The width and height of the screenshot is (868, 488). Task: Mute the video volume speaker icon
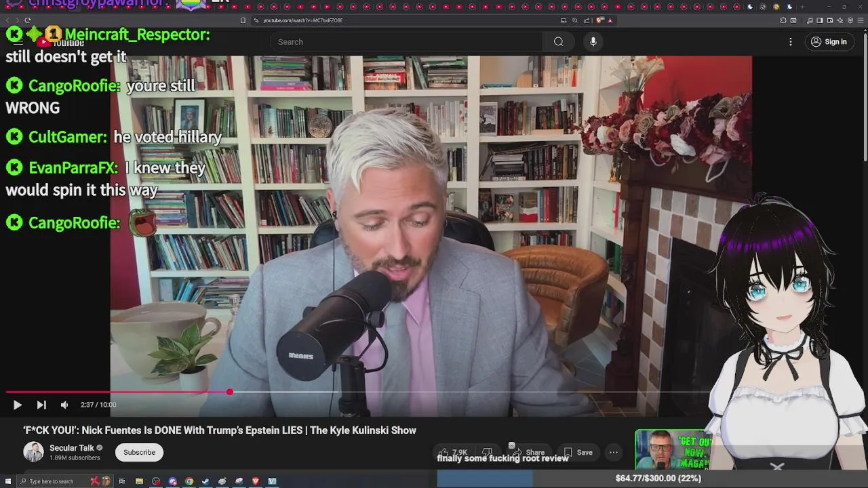[64, 405]
